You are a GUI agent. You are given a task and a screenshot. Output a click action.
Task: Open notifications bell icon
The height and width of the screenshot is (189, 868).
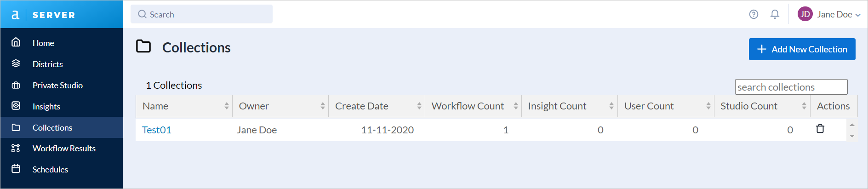pos(775,14)
